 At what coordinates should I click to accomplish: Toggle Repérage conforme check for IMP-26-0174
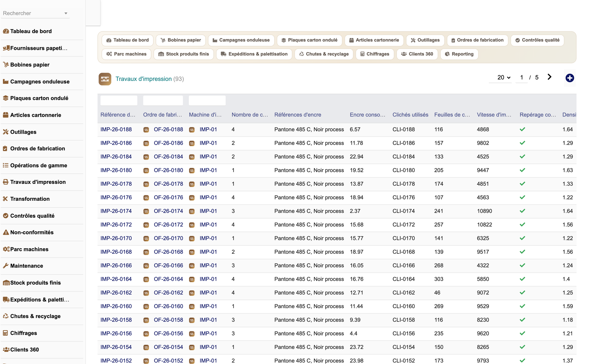pos(522,211)
